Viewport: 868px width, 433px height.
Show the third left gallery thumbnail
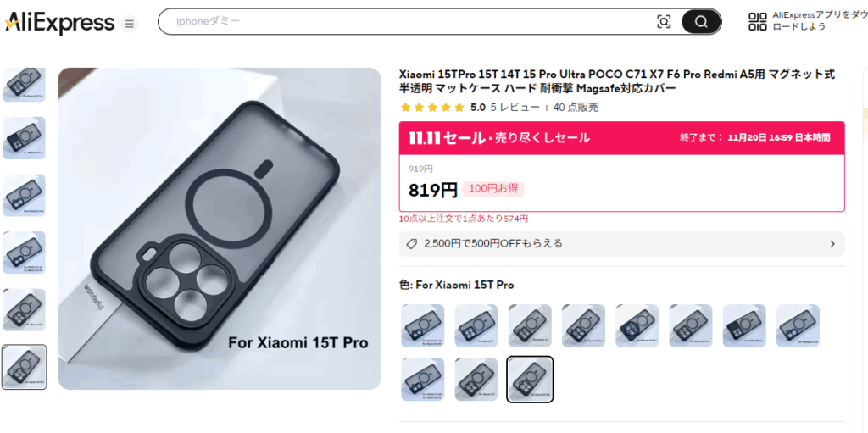tap(24, 195)
